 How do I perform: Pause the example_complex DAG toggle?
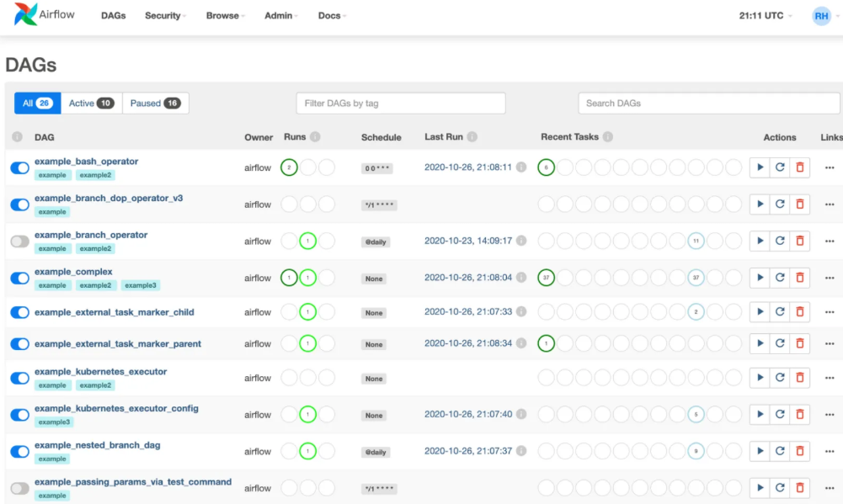pos(20,279)
